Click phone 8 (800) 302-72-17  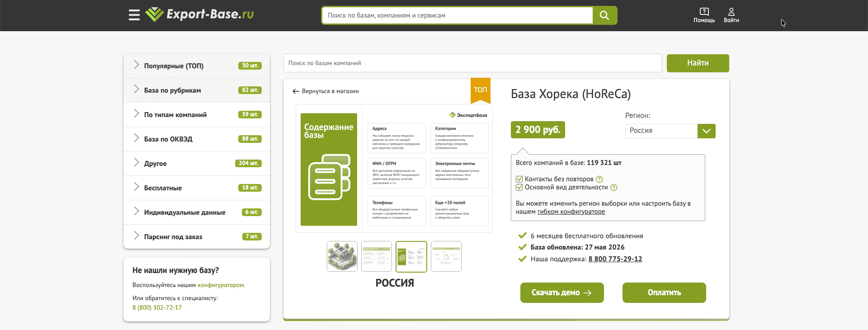pyautogui.click(x=157, y=308)
